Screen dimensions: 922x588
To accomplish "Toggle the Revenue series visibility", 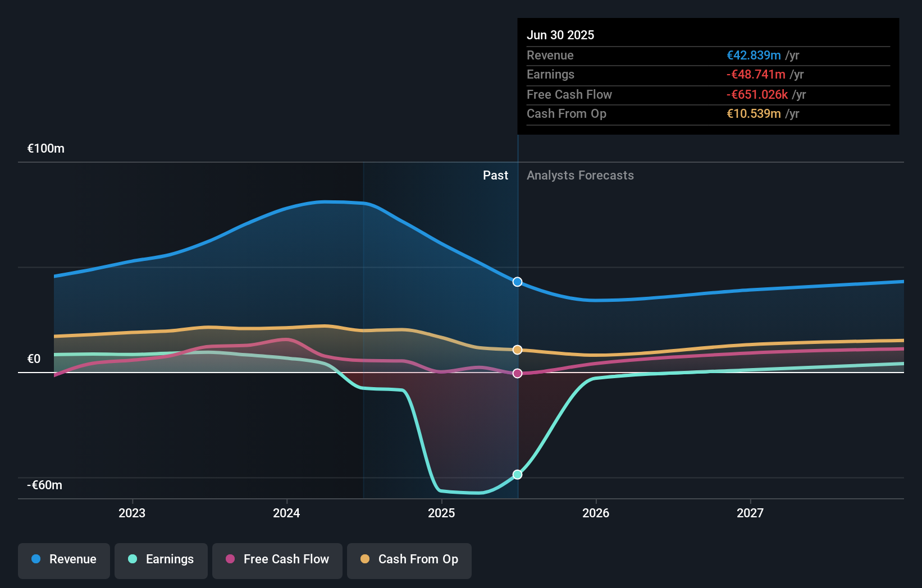I will [x=63, y=560].
